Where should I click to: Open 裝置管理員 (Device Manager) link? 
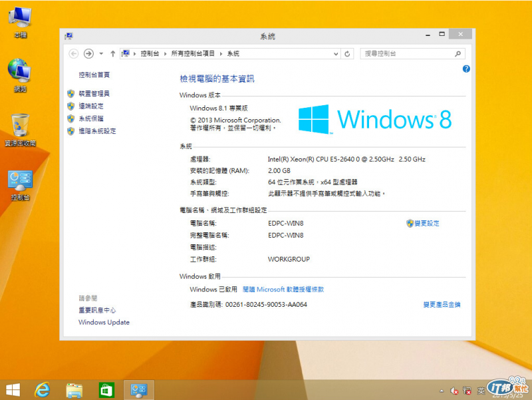tap(94, 93)
